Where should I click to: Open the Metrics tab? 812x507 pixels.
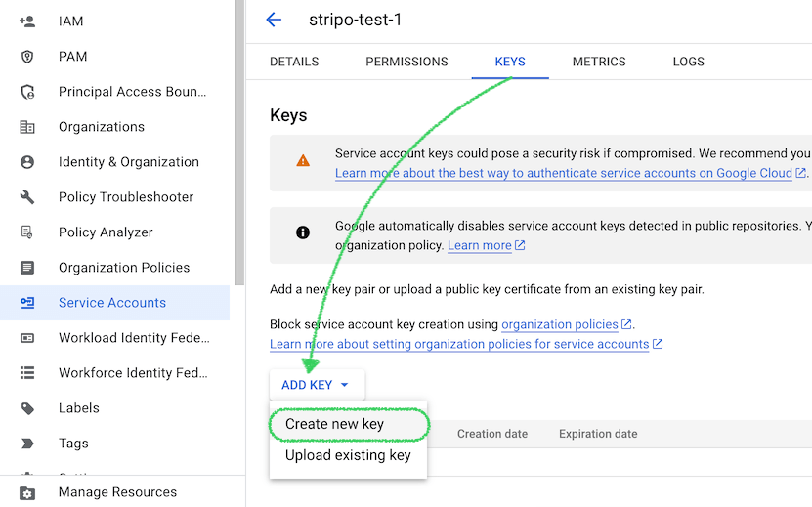point(599,62)
